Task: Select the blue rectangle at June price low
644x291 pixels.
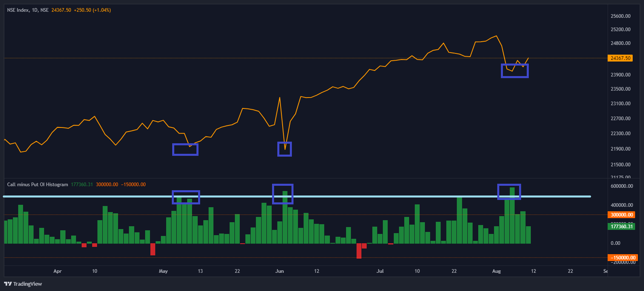Action: [x=284, y=149]
